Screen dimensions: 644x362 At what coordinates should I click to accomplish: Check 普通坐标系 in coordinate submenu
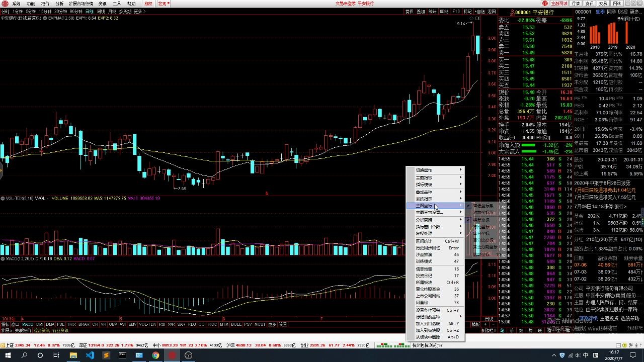click(482, 206)
